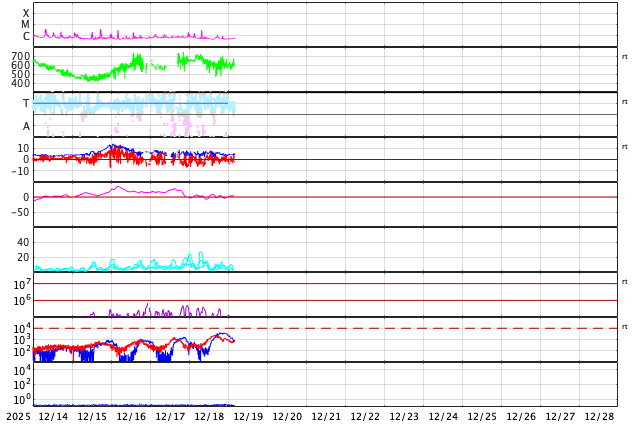Click the T label beside light blue band
Screen dimensions: 634x424
click(26, 104)
